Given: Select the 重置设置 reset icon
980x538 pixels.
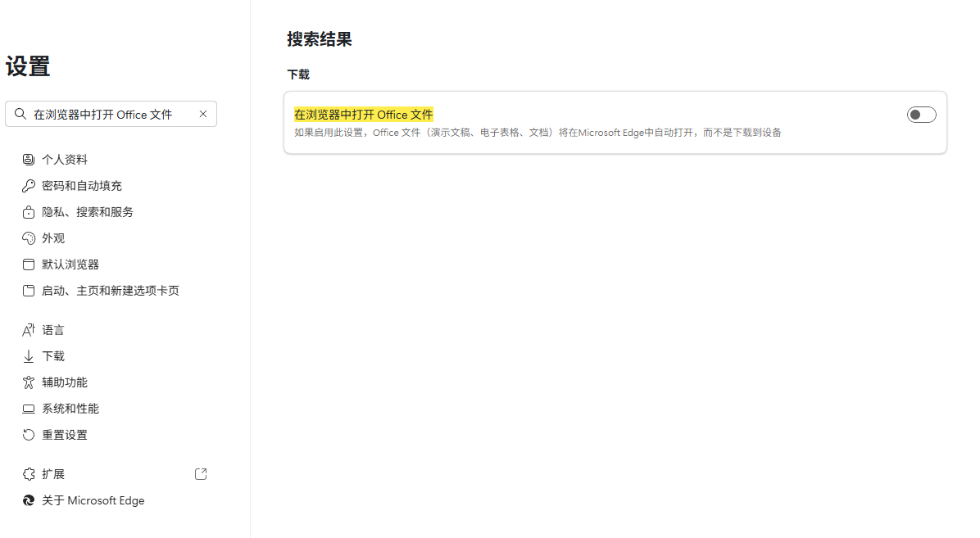Looking at the screenshot, I should tap(29, 434).
